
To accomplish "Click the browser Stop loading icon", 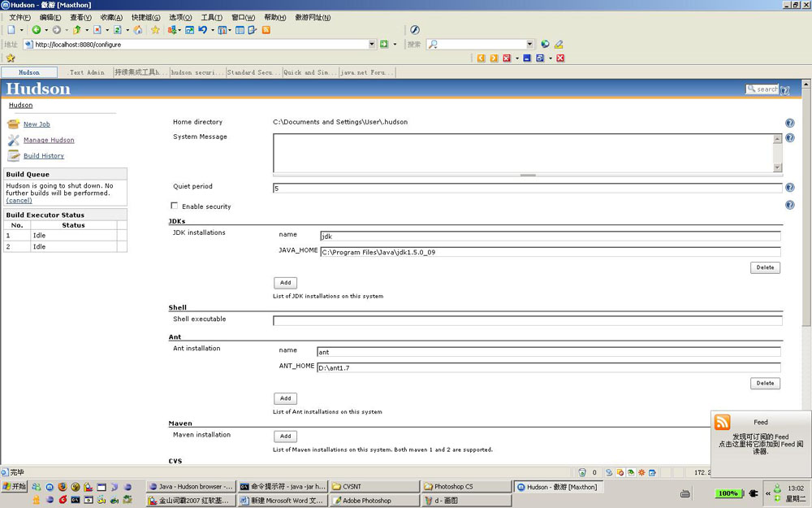I will pyautogui.click(x=97, y=30).
